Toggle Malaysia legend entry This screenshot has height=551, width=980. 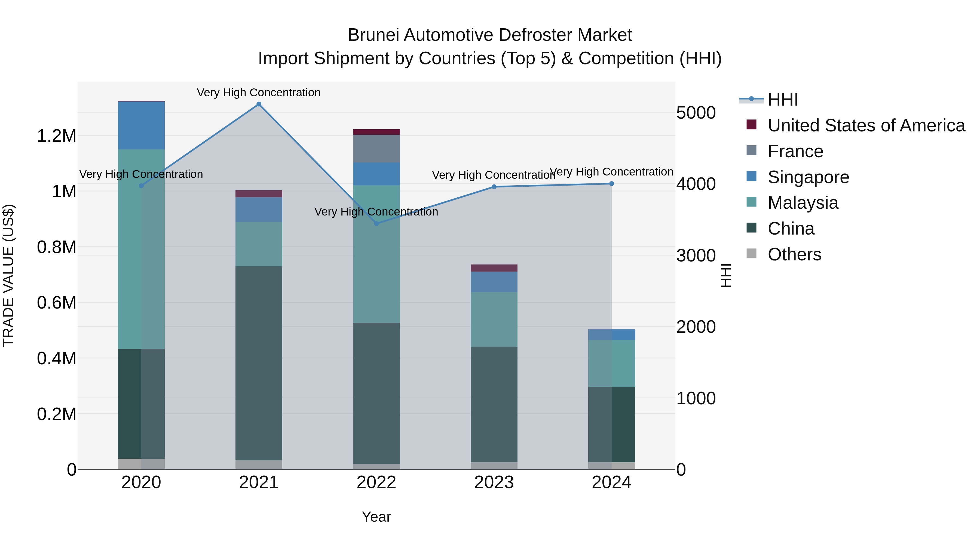[792, 203]
